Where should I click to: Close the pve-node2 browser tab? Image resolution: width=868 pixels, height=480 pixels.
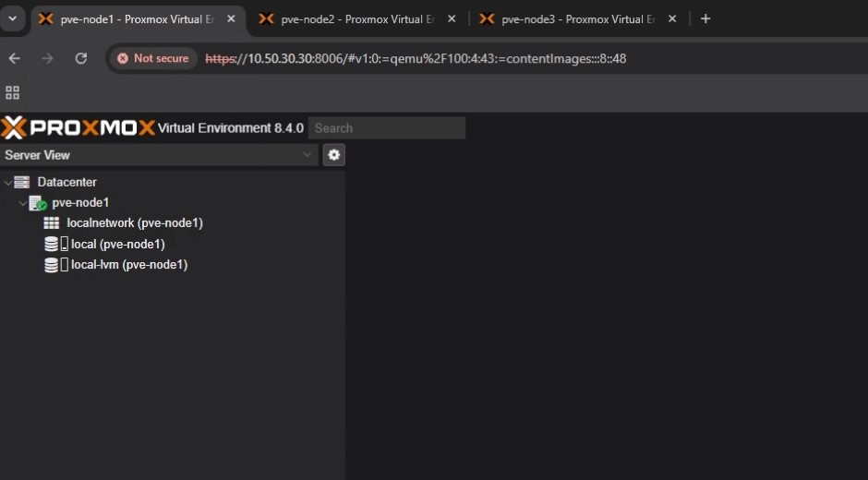pos(452,18)
